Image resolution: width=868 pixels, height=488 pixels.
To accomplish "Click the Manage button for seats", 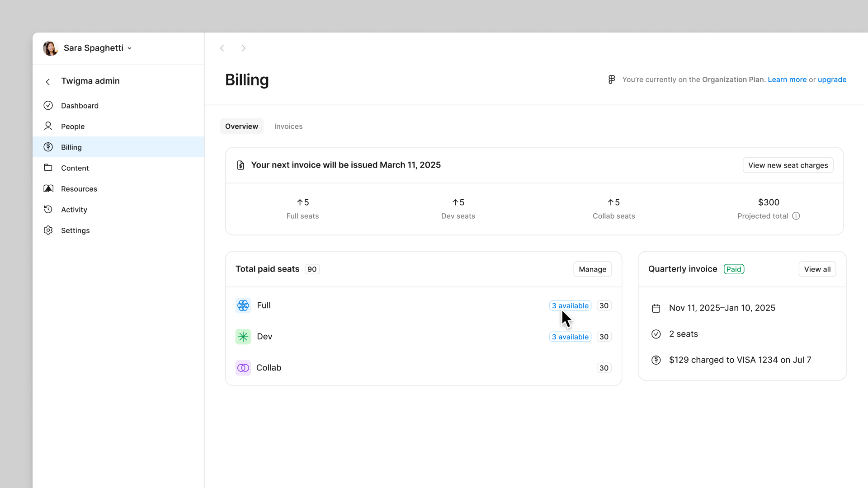I will [x=593, y=269].
